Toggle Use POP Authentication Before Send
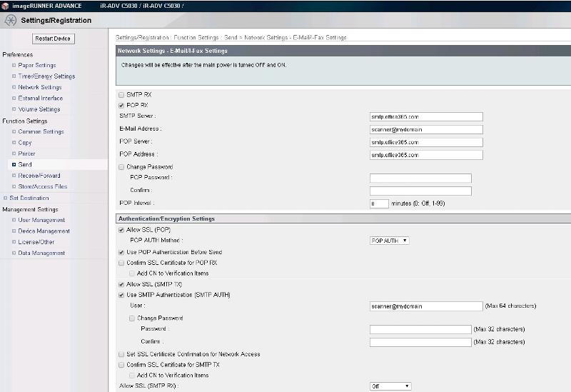The width and height of the screenshot is (571, 392). point(121,252)
